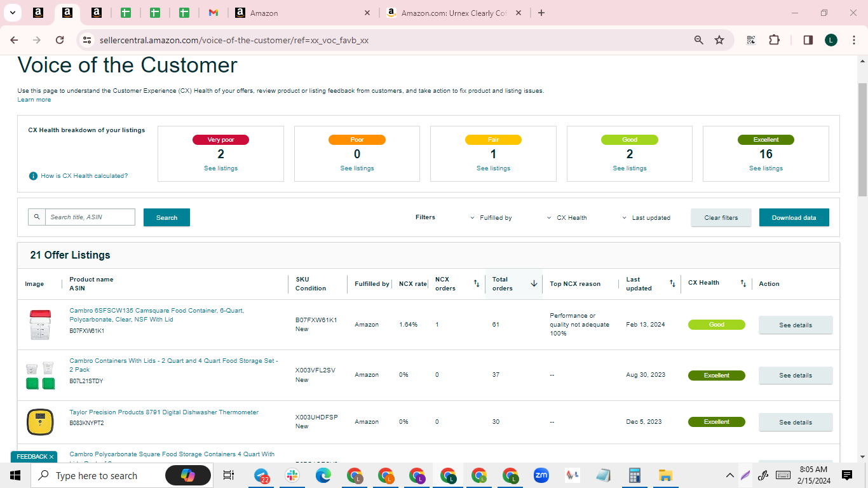The height and width of the screenshot is (488, 868).
Task: Sort by the Last updated column arrows
Action: [x=672, y=283]
